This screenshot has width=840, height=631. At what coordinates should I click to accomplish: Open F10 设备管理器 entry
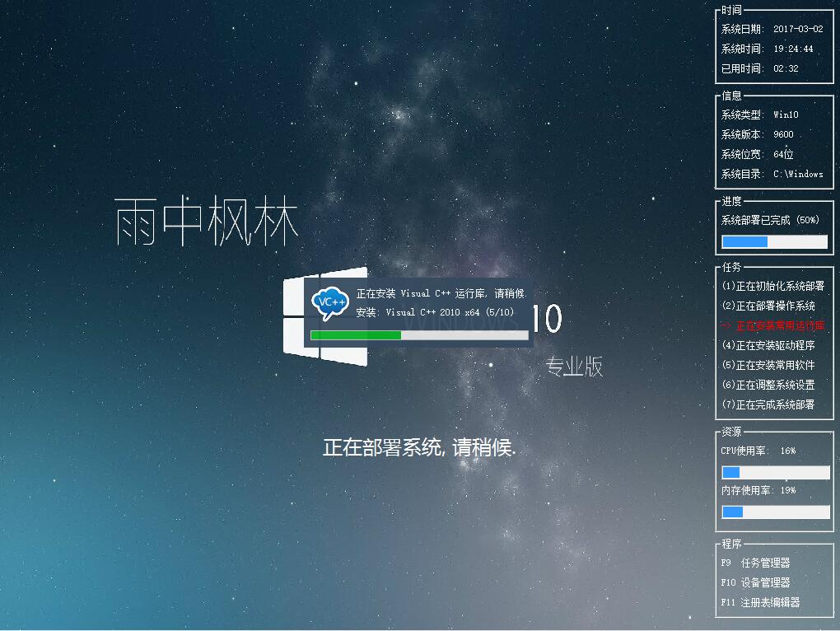click(755, 582)
